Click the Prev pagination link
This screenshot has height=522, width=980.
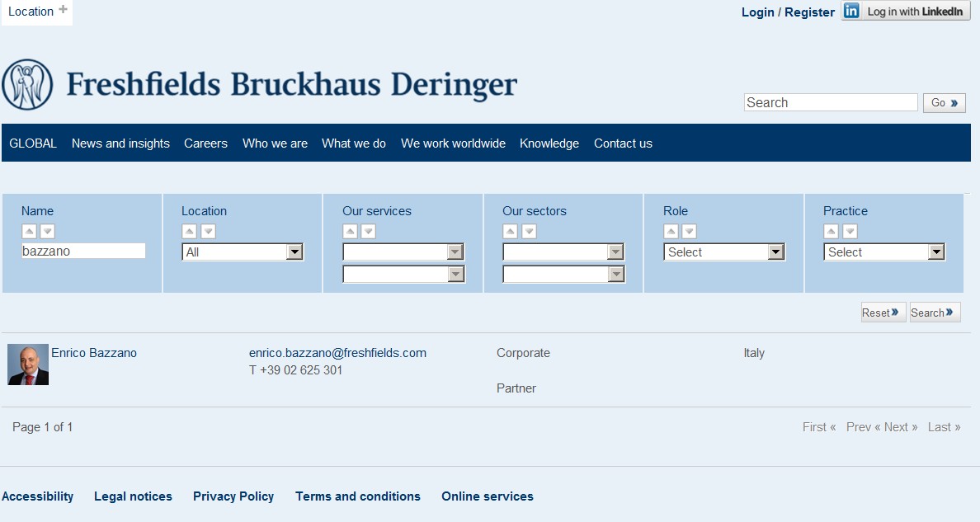[x=863, y=427]
